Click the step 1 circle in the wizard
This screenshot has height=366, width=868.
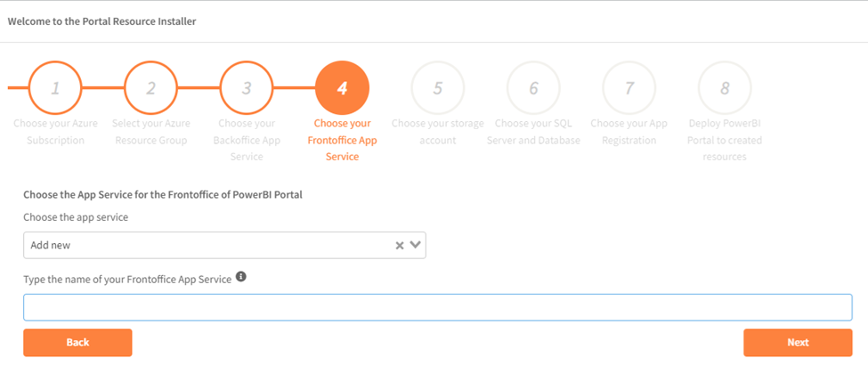pyautogui.click(x=55, y=88)
